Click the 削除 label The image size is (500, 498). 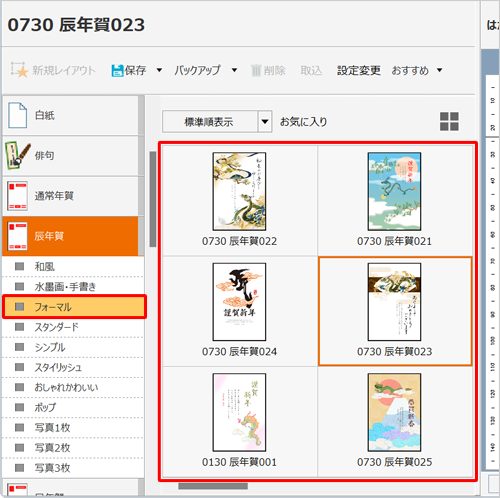pyautogui.click(x=275, y=70)
